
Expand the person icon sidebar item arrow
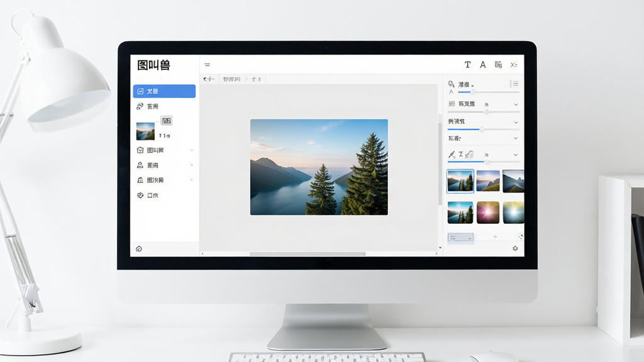coord(191,165)
